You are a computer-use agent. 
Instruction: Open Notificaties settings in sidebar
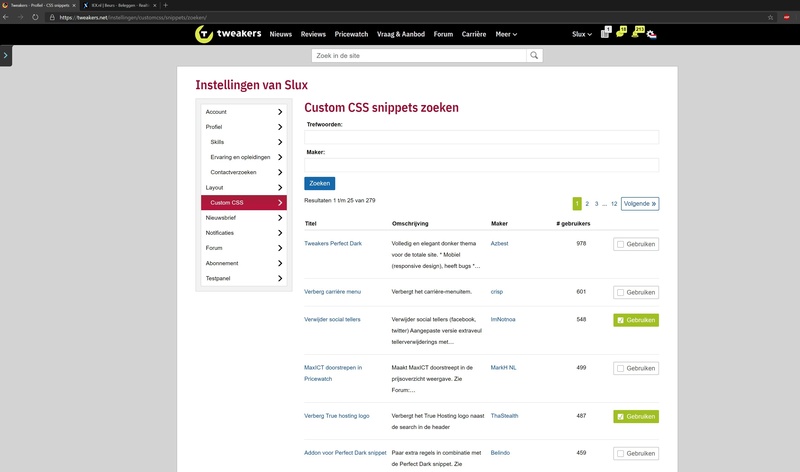click(244, 233)
